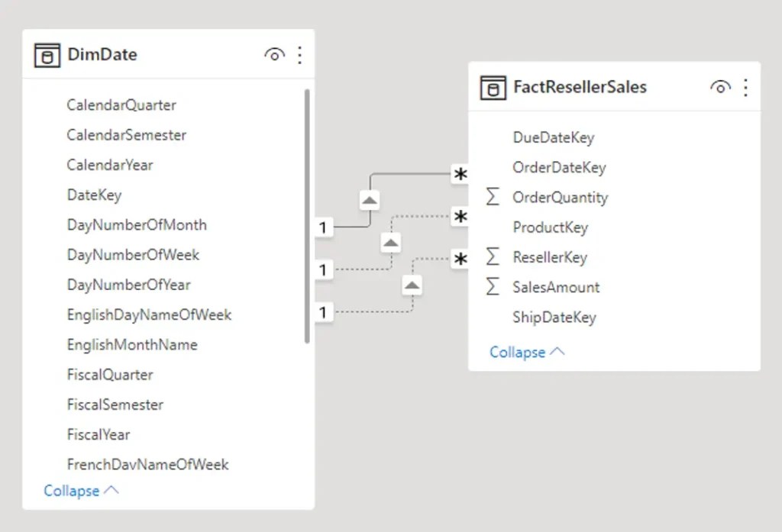The height and width of the screenshot is (532, 782).
Task: Open the FactResellerSales more options menu
Action: [x=745, y=88]
